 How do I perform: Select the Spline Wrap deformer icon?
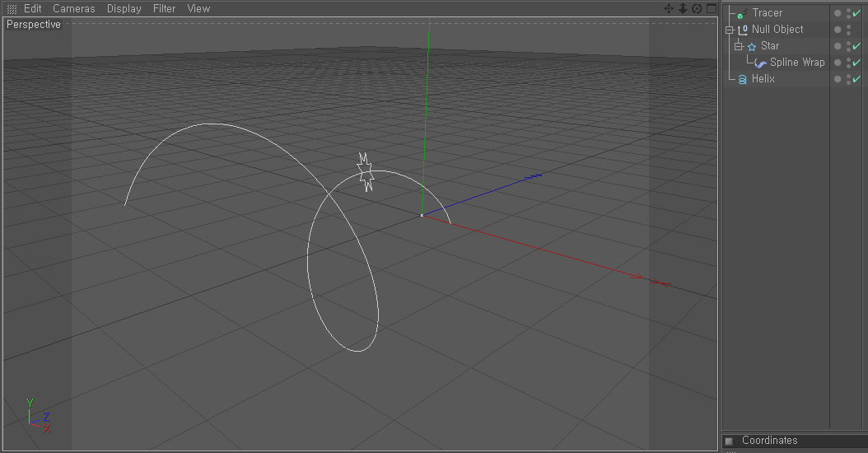761,63
